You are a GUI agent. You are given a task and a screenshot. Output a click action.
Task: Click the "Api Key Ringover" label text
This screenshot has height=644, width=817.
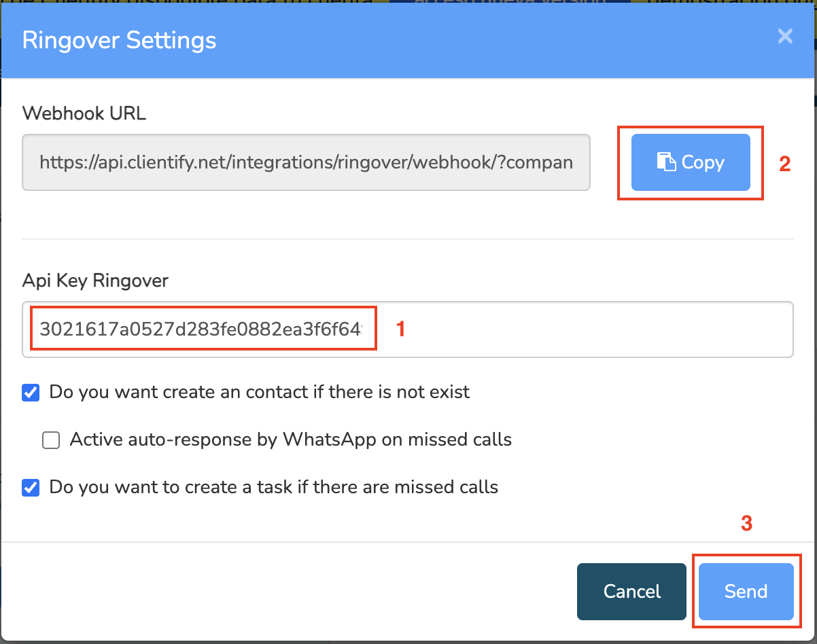click(95, 280)
